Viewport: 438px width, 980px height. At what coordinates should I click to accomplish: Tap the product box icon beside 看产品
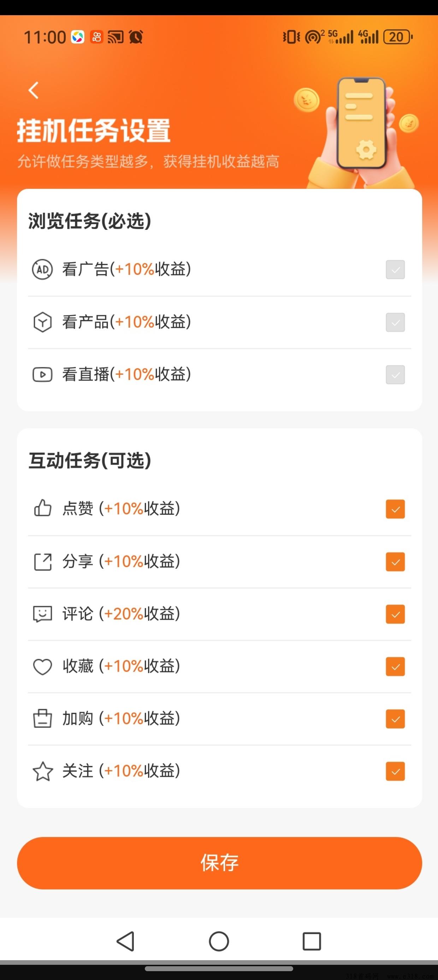(42, 322)
